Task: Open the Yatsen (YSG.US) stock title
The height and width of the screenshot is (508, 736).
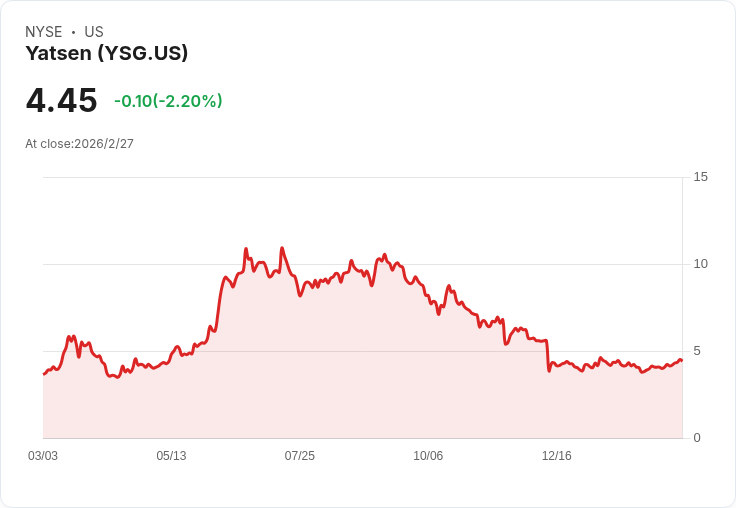Action: coord(107,54)
